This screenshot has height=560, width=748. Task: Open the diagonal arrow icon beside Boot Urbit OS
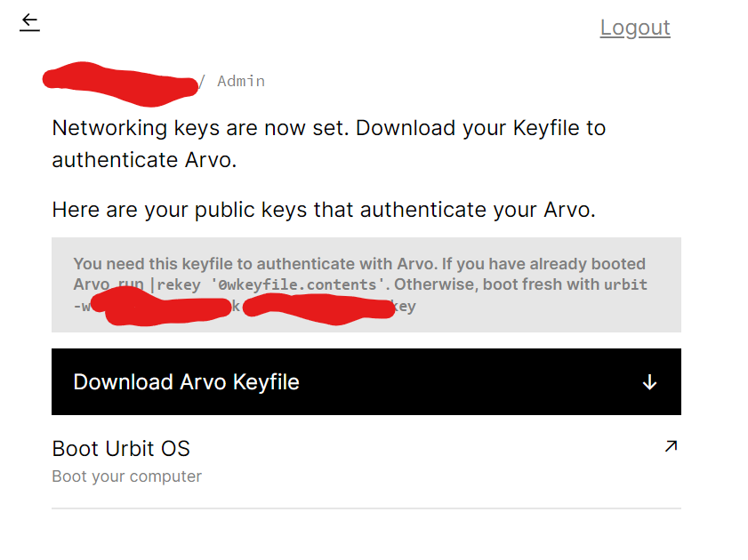(672, 446)
